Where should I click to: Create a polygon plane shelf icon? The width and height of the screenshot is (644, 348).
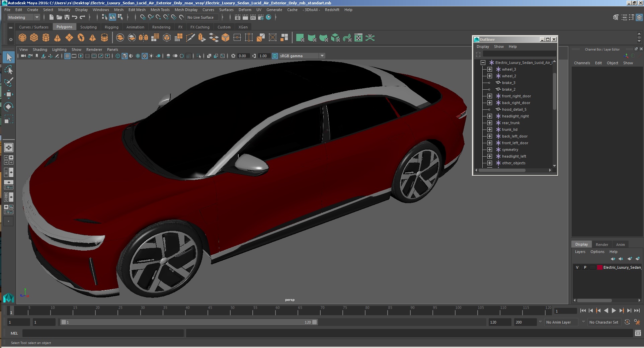click(69, 38)
